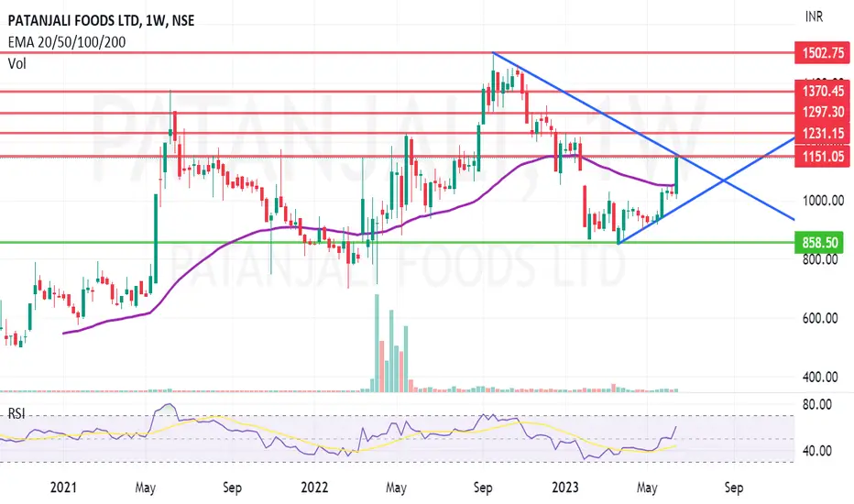Screen dimensions: 854x504
Task: Click the 800.00 price axis value
Action: 820,260
